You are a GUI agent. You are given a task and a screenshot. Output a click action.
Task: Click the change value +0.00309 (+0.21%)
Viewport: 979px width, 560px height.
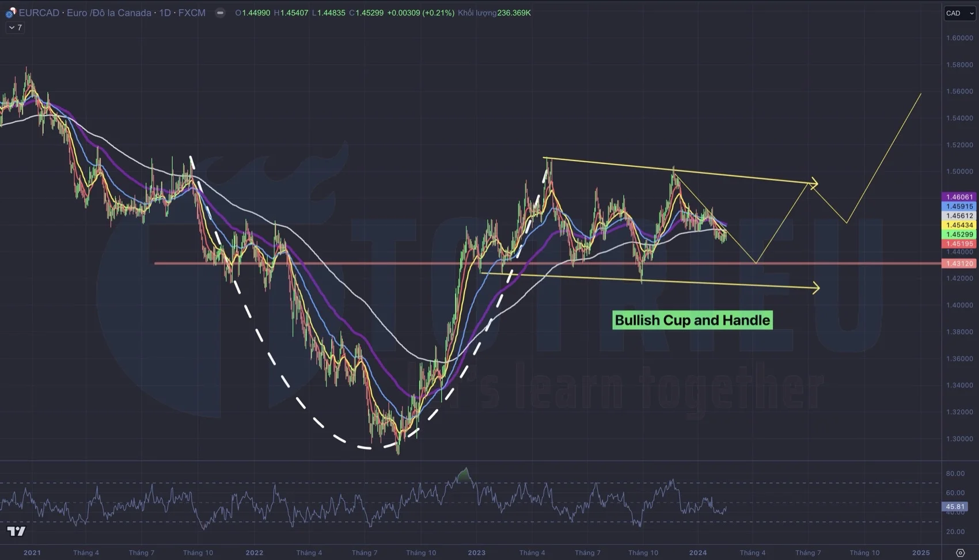420,13
